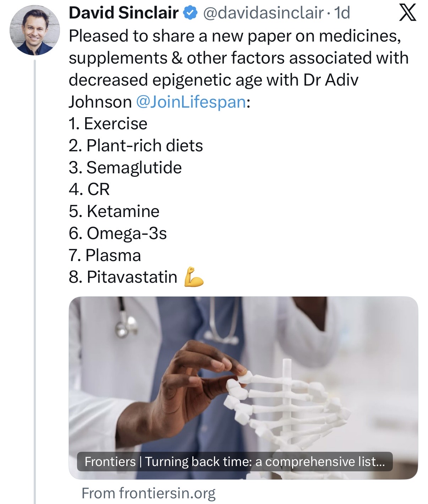Follow the 'From frontiersin.org' source link
428x504 pixels.
pos(148,493)
